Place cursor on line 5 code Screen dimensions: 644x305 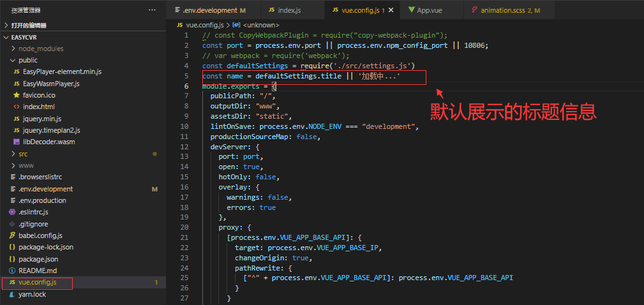[301, 77]
